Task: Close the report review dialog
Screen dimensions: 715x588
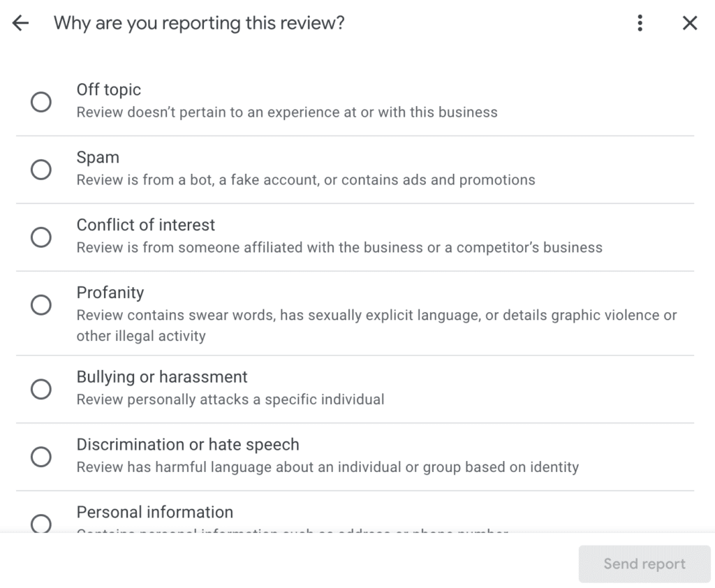Action: tap(690, 23)
